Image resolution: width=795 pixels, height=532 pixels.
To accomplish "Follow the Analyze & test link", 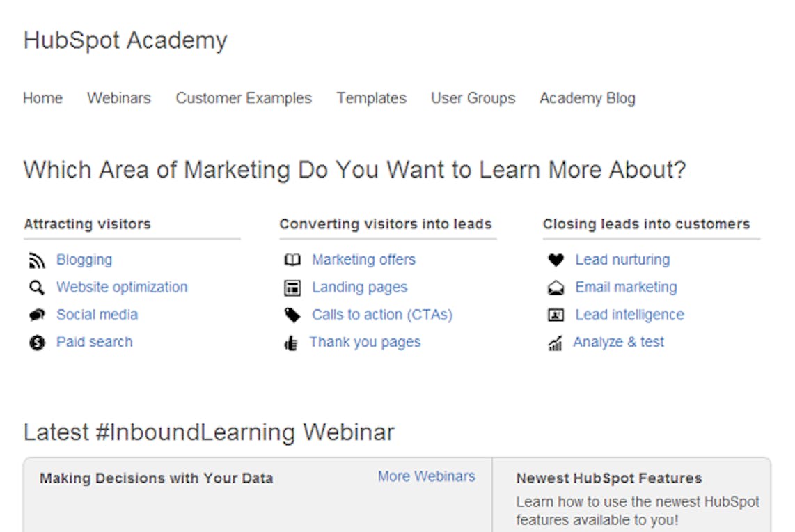I will 619,342.
